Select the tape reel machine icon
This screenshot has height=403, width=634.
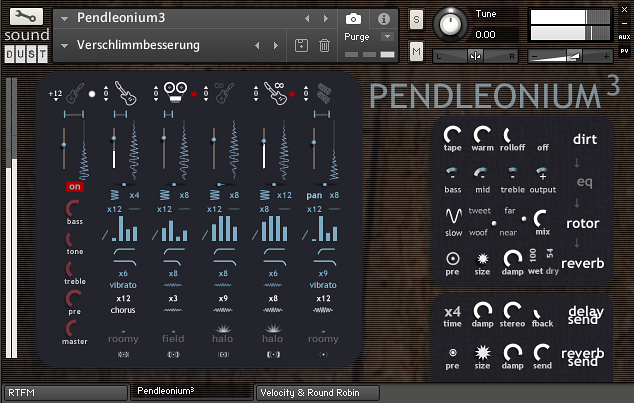(175, 92)
